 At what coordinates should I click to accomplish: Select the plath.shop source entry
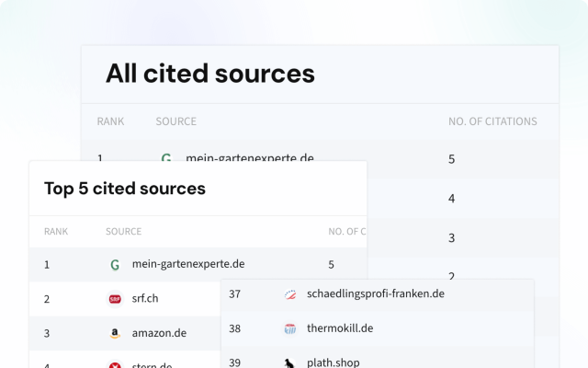tap(334, 362)
